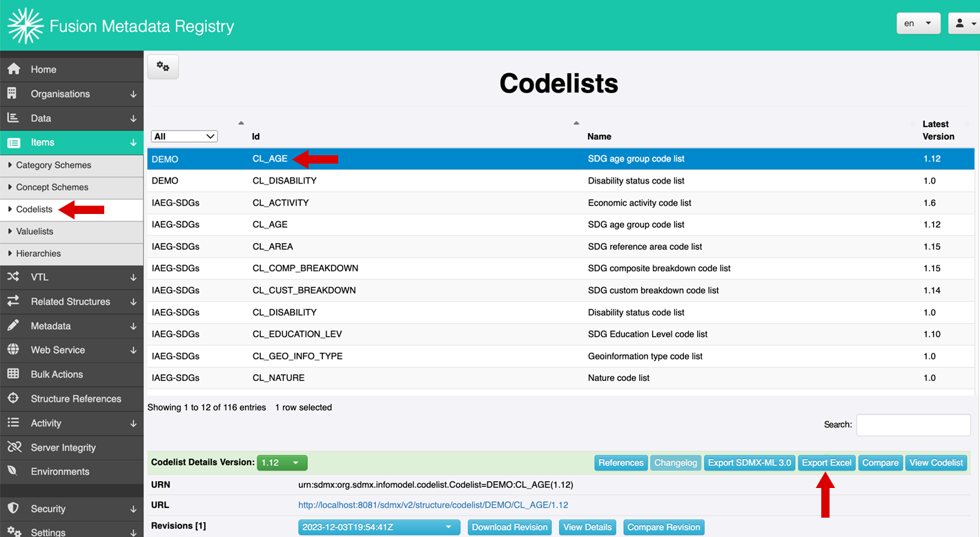Expand the revision timestamp dropdown
The height and width of the screenshot is (537, 980).
379,527
